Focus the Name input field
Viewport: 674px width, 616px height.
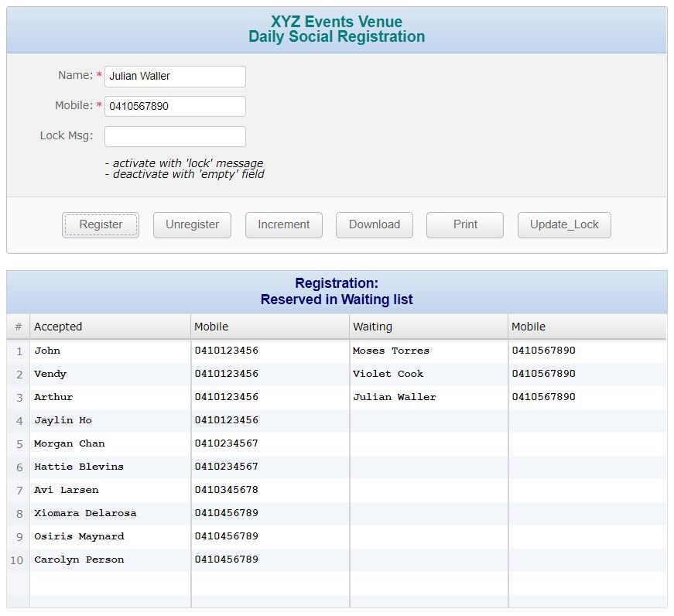175,77
